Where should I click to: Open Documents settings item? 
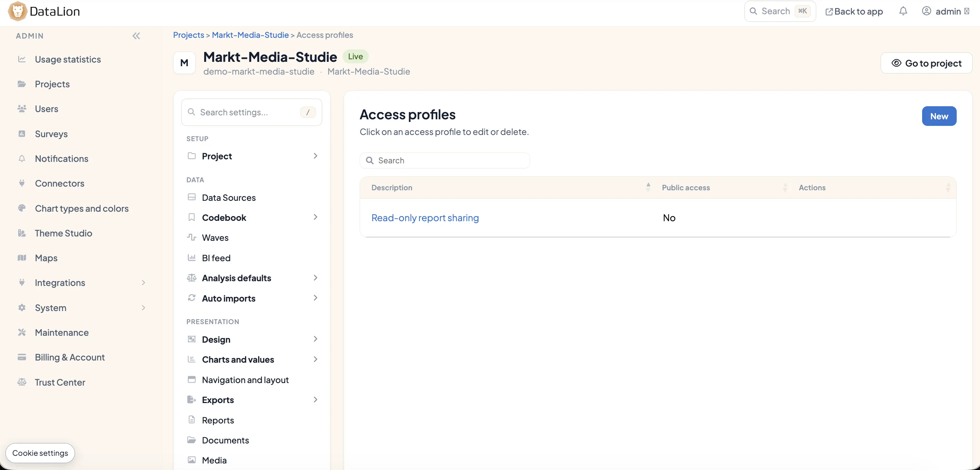[x=225, y=440]
